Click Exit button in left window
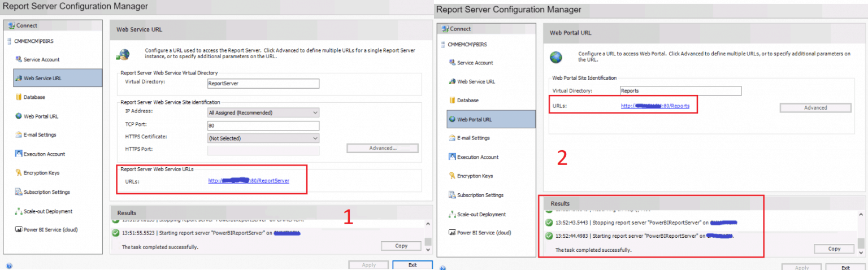Screen dimensions: 868x270 click(x=413, y=265)
